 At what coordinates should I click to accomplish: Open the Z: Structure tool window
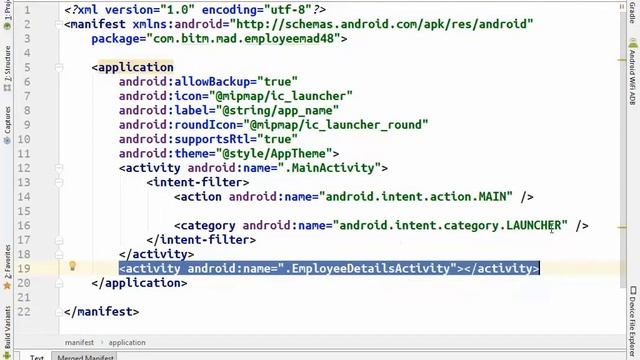(7, 68)
